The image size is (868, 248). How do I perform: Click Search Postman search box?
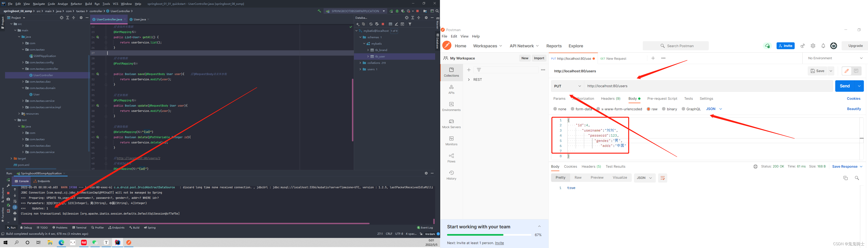(x=676, y=46)
